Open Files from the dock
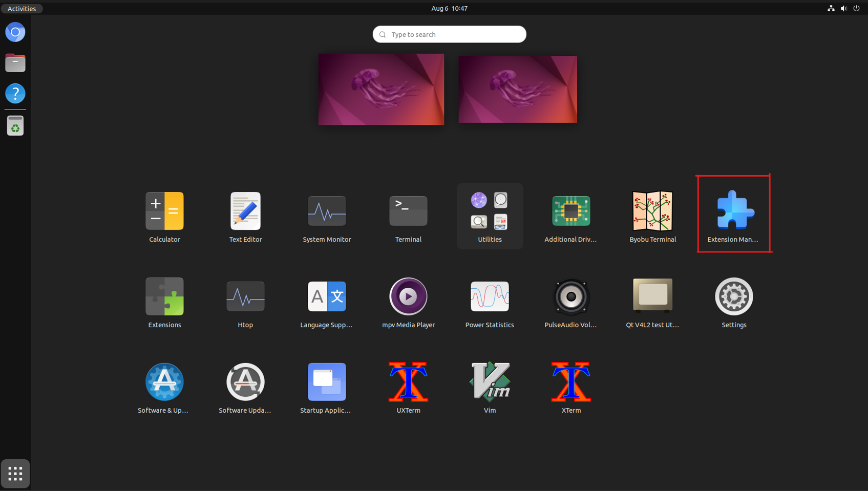Screen dimensions: 868x491 tap(15, 63)
